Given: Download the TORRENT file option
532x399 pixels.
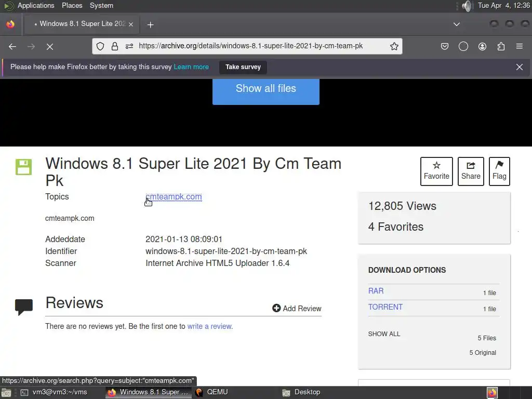Looking at the screenshot, I should point(385,307).
